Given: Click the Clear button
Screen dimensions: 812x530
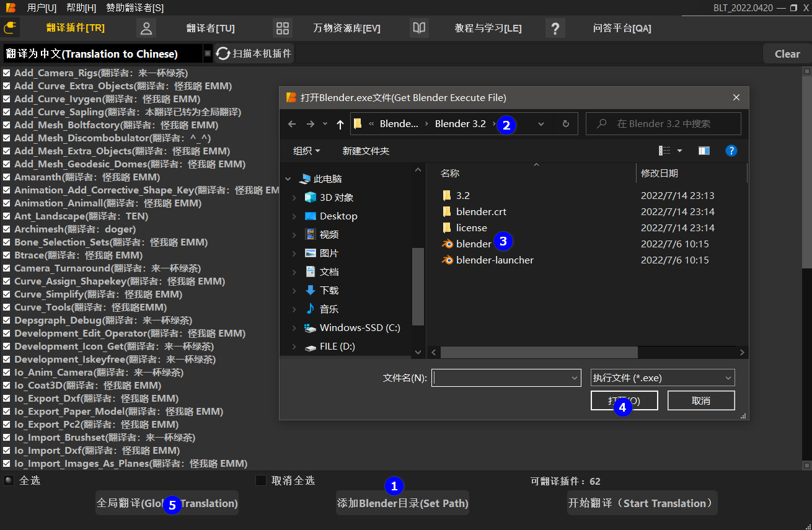Looking at the screenshot, I should (x=787, y=54).
